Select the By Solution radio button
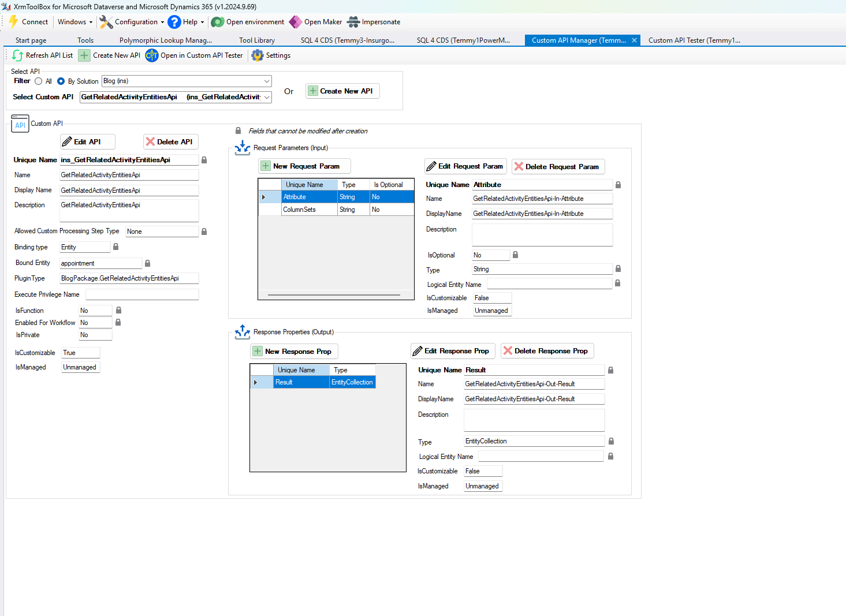Viewport: 846px width, 616px height. tap(61, 81)
